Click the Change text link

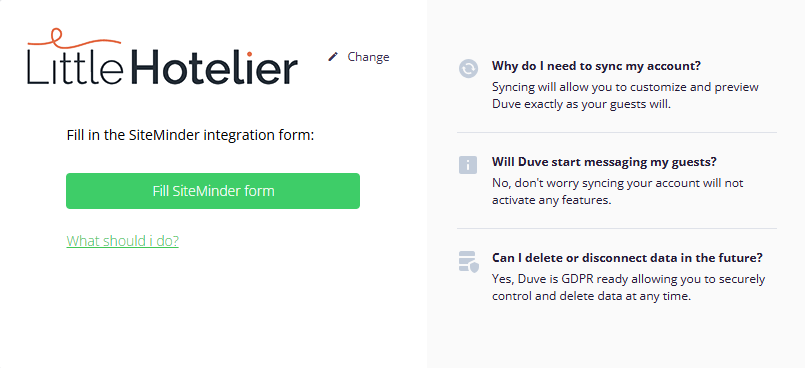368,56
